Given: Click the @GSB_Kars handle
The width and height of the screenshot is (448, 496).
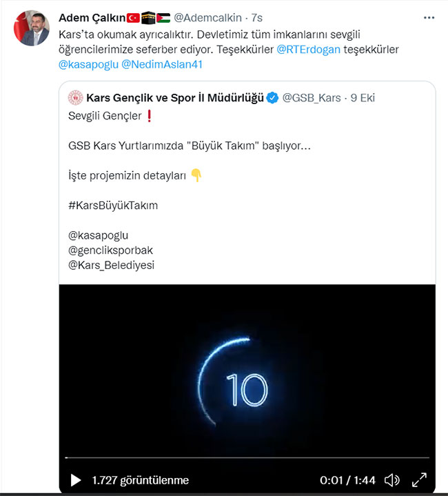Looking at the screenshot, I should coord(312,97).
